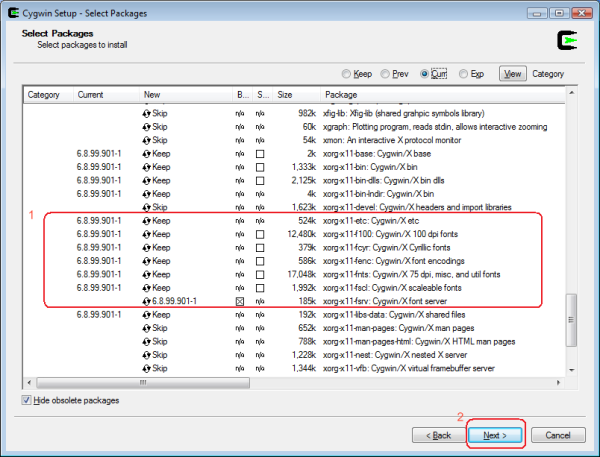Click cycle icon in xgraph row
This screenshot has width=600, height=457.
tap(147, 127)
